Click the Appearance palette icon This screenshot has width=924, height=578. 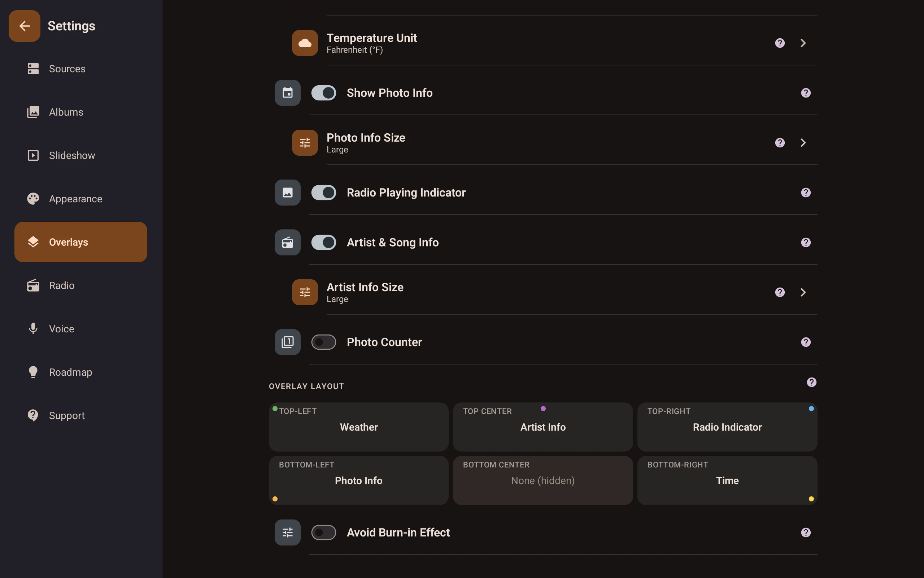click(33, 199)
